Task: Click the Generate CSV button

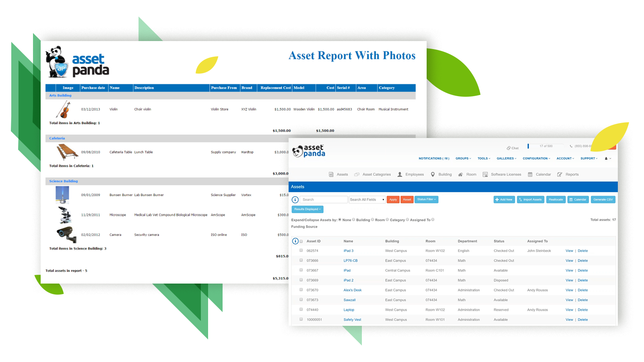Action: (603, 200)
